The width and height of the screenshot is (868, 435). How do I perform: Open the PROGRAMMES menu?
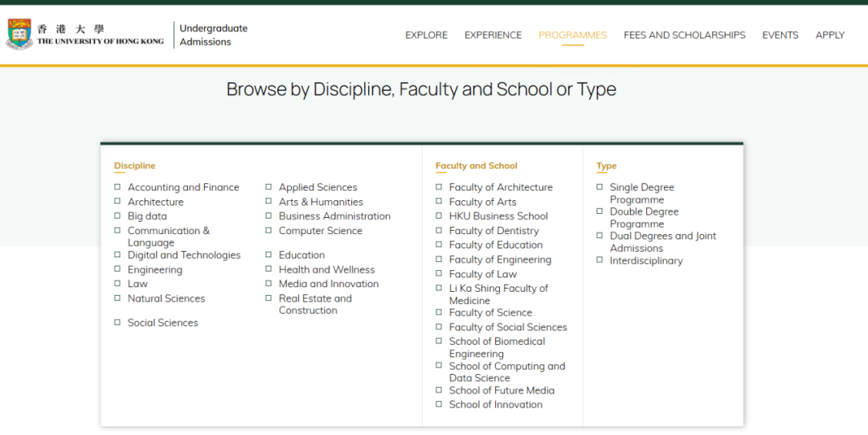572,35
